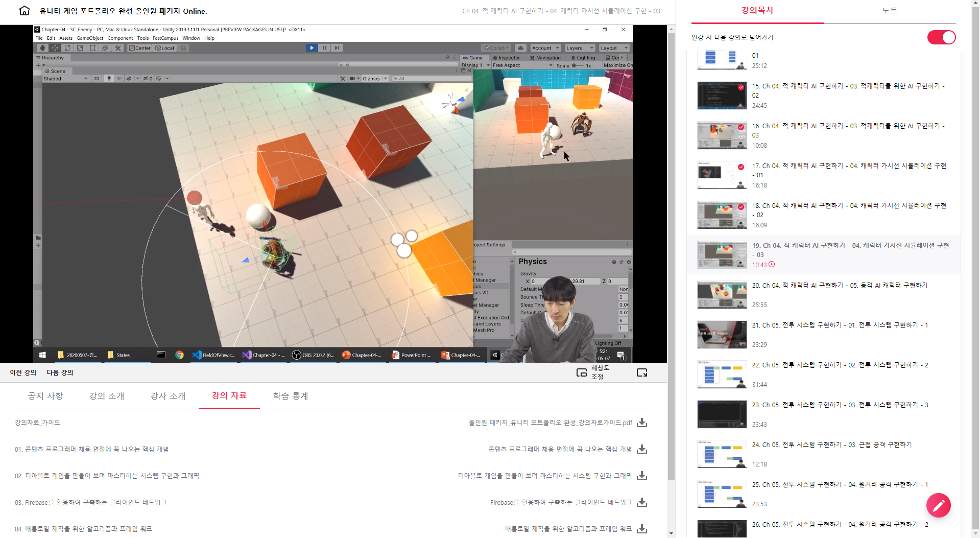Viewport: 980px width, 538px height.
Task: Open the 학습 통계 tab
Action: tap(291, 396)
